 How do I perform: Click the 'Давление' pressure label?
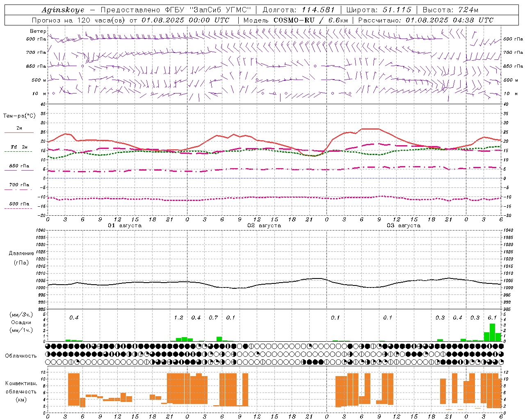pos(21,253)
